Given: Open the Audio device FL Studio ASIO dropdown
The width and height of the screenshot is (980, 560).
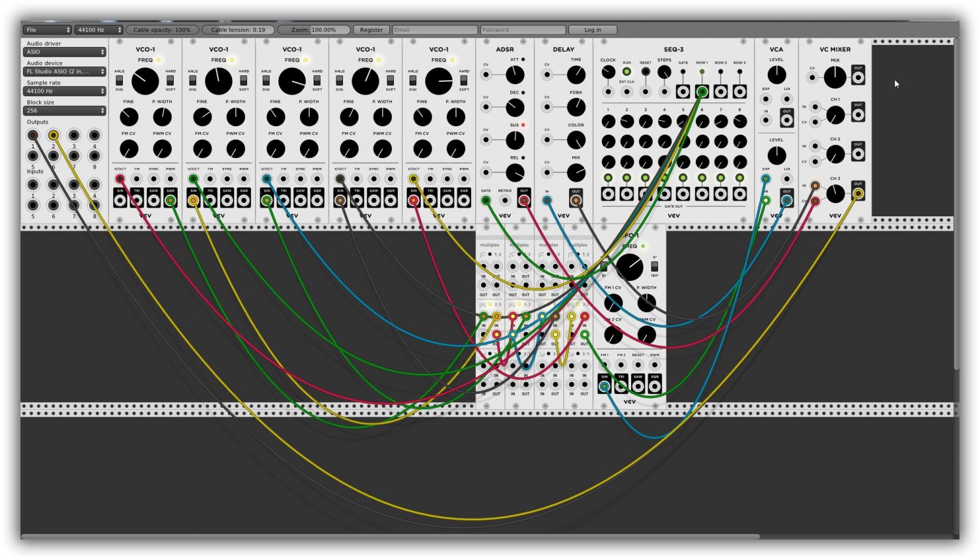Looking at the screenshot, I should 65,72.
